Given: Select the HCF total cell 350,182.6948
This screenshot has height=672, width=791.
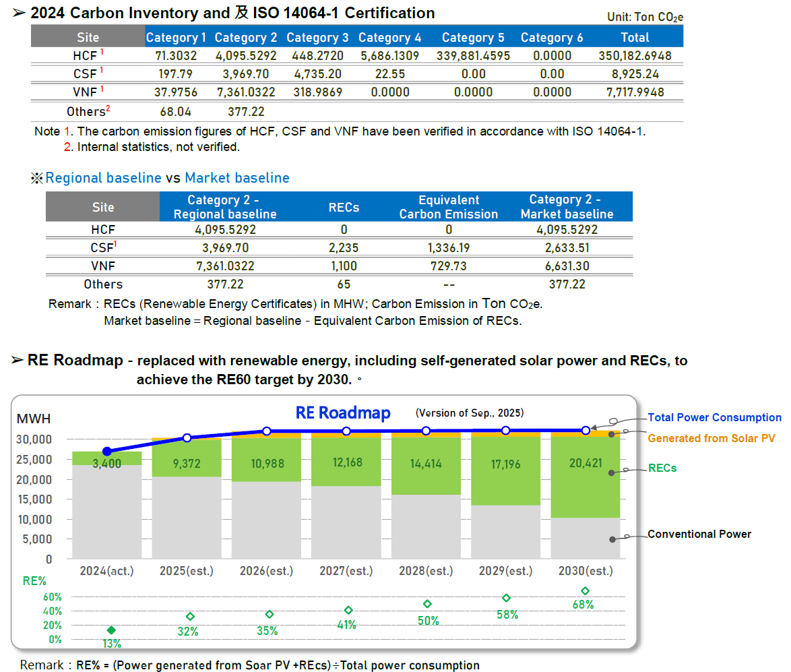Looking at the screenshot, I should (x=635, y=56).
